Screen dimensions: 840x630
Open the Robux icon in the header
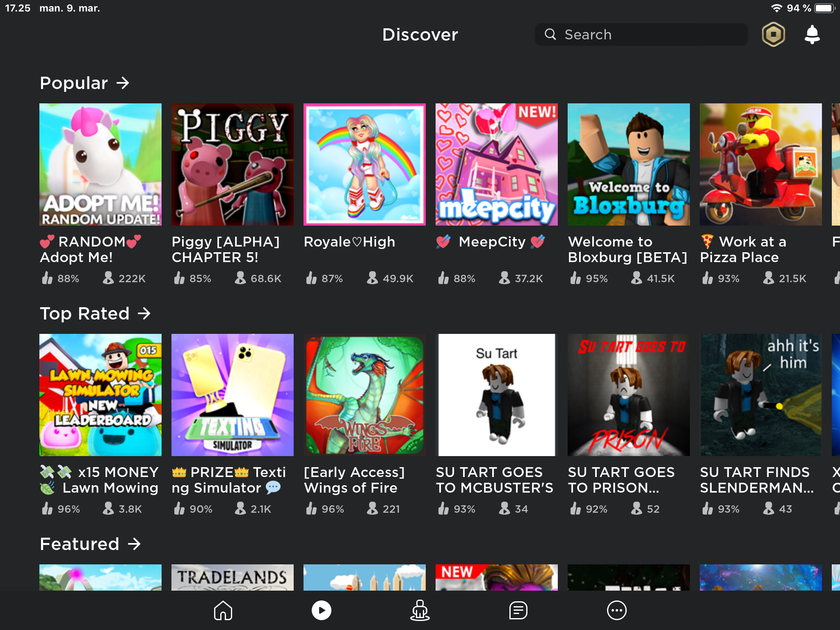click(773, 34)
